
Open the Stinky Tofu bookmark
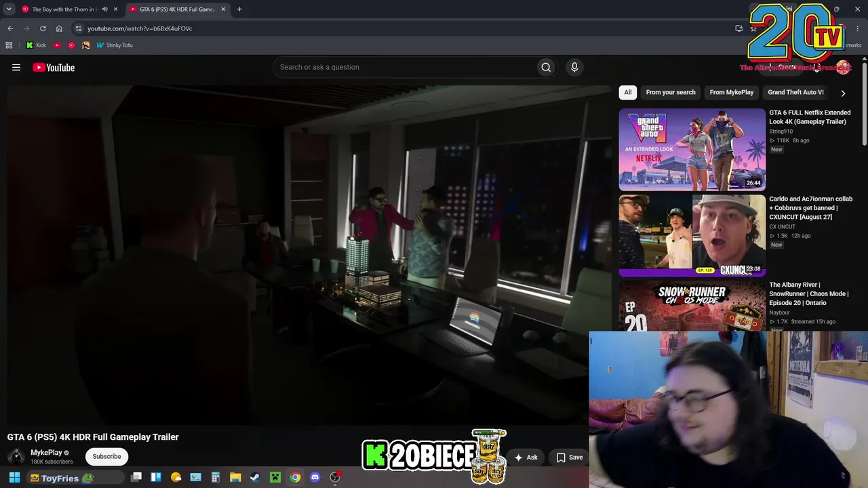(115, 45)
